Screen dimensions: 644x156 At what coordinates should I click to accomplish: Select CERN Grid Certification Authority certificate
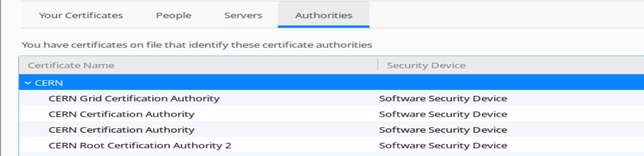pyautogui.click(x=134, y=99)
